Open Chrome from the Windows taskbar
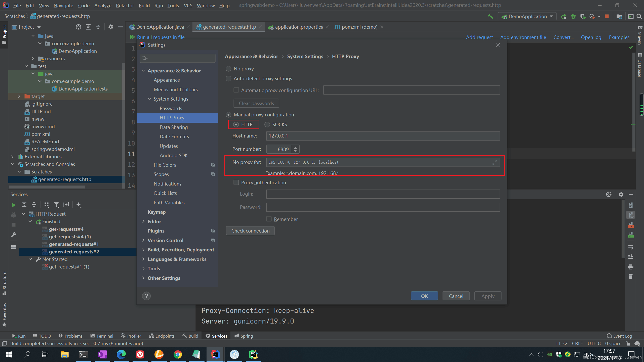644x362 pixels. click(x=178, y=354)
